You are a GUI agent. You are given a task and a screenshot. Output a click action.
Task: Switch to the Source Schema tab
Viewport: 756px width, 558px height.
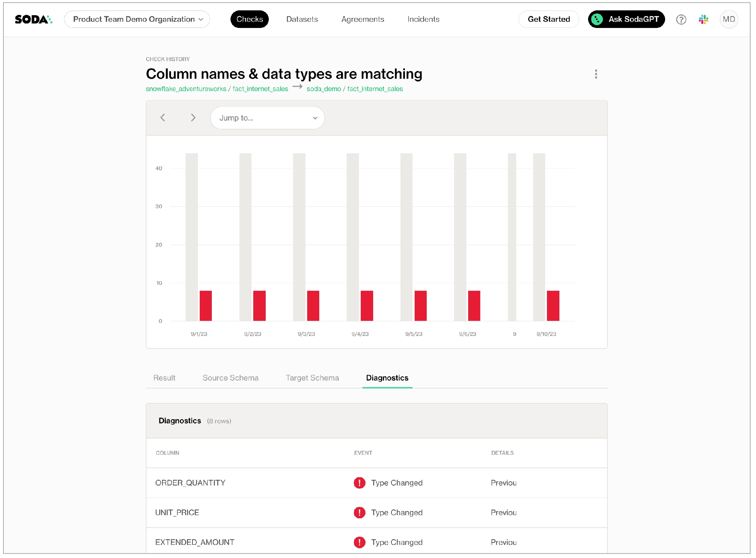230,378
